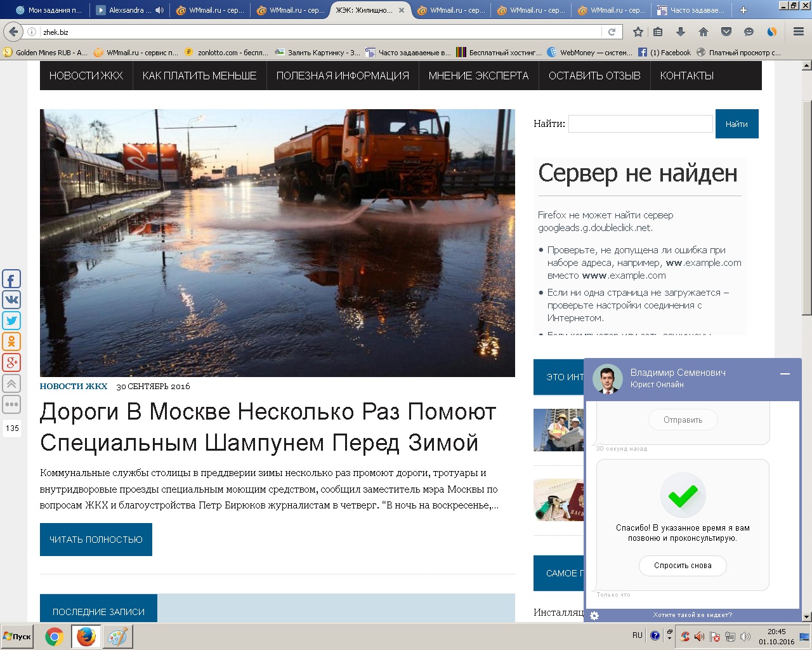Minimize the Юрист Онлайн chat widget
This screenshot has width=812, height=650.
pyautogui.click(x=785, y=374)
